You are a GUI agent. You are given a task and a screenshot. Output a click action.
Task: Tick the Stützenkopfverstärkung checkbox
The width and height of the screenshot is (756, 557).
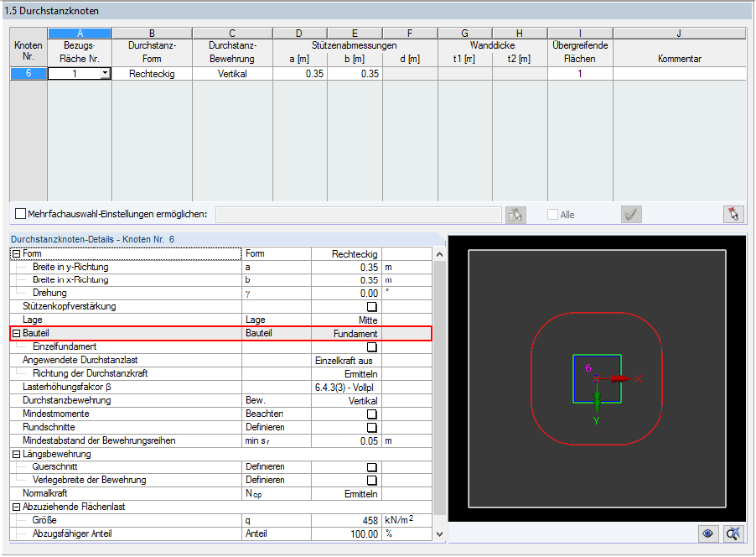(372, 307)
